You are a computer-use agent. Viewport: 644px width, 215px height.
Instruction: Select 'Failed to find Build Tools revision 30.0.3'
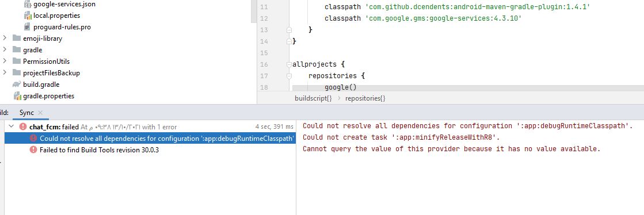[100, 150]
